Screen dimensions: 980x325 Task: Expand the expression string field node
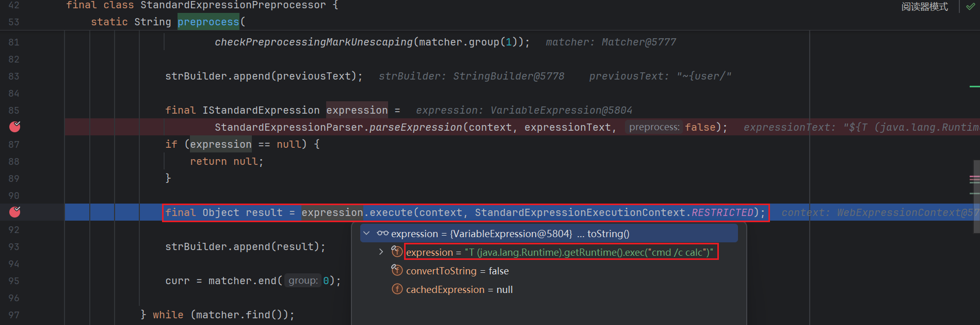tap(381, 252)
